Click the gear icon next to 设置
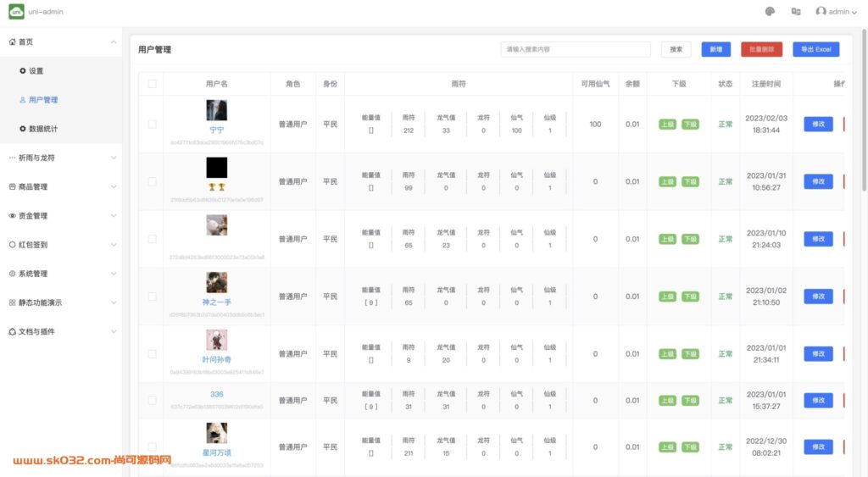868x477 pixels. [23, 71]
